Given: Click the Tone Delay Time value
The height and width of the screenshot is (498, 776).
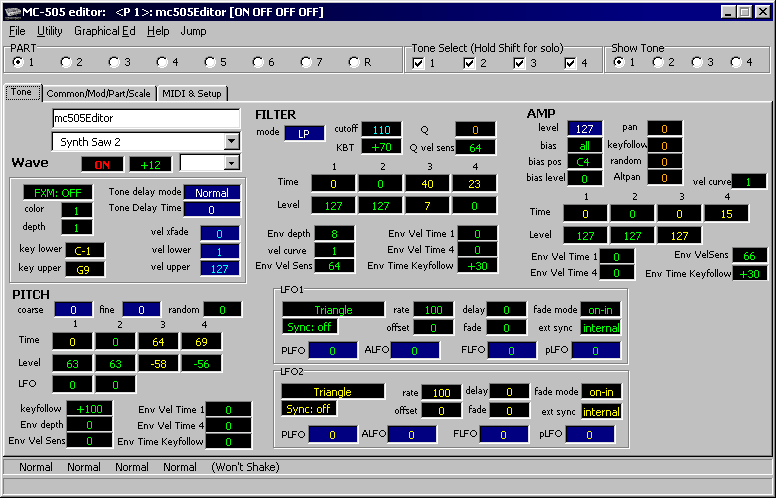Looking at the screenshot, I should click(x=212, y=209).
